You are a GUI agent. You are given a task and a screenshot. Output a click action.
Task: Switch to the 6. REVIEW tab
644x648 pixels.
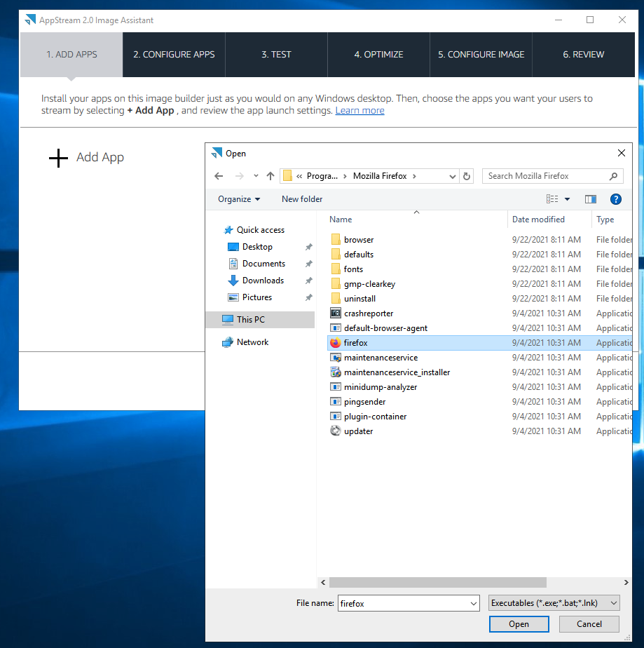tap(583, 55)
